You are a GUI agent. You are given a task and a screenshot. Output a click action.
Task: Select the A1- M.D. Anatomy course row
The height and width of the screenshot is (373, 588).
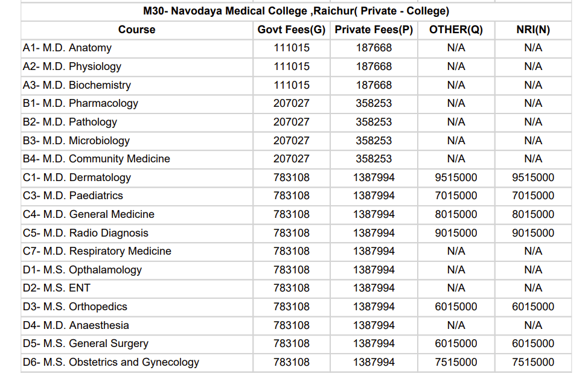tap(67, 48)
